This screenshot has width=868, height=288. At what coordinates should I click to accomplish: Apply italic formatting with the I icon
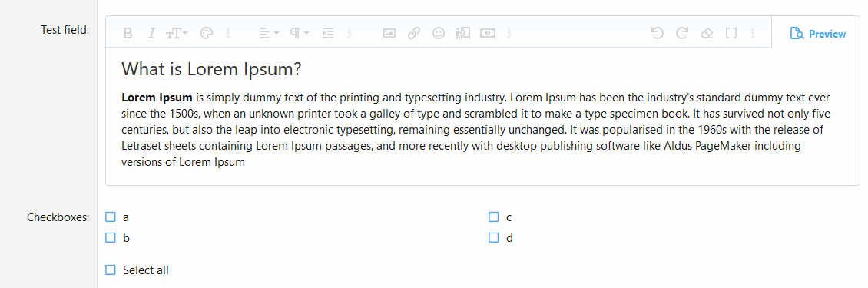151,34
